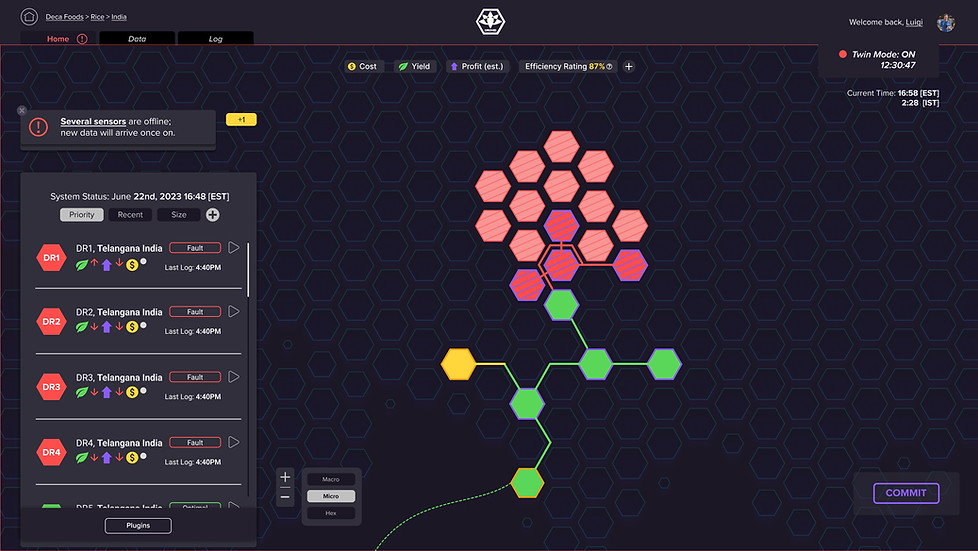Click DR3 yield leaf icon
The height and width of the screenshot is (551, 978).
click(x=82, y=392)
